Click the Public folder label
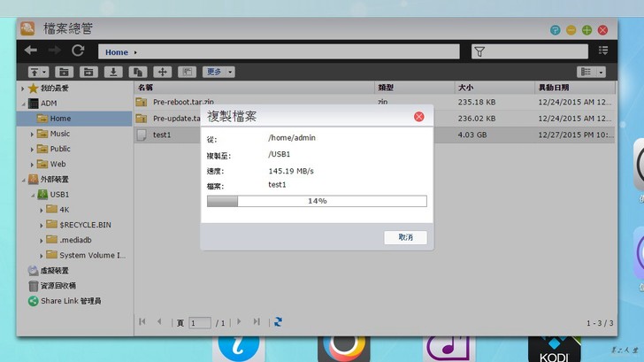644x362 pixels. (x=60, y=149)
